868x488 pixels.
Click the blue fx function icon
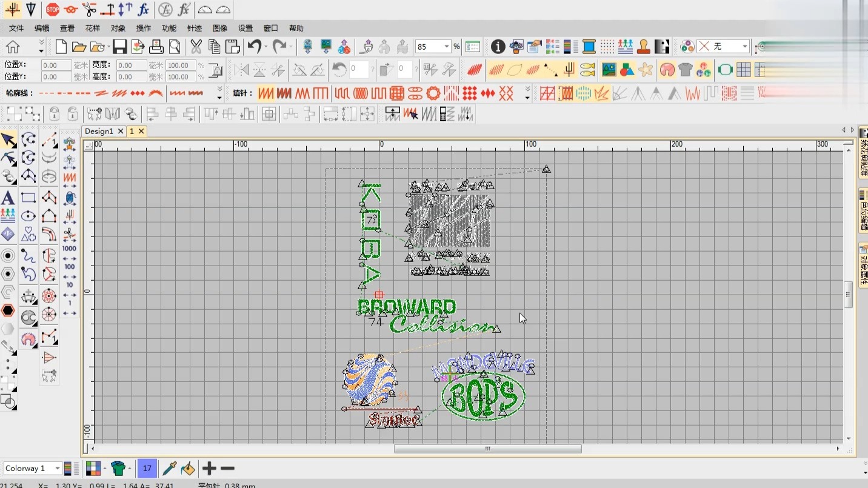[x=143, y=9]
